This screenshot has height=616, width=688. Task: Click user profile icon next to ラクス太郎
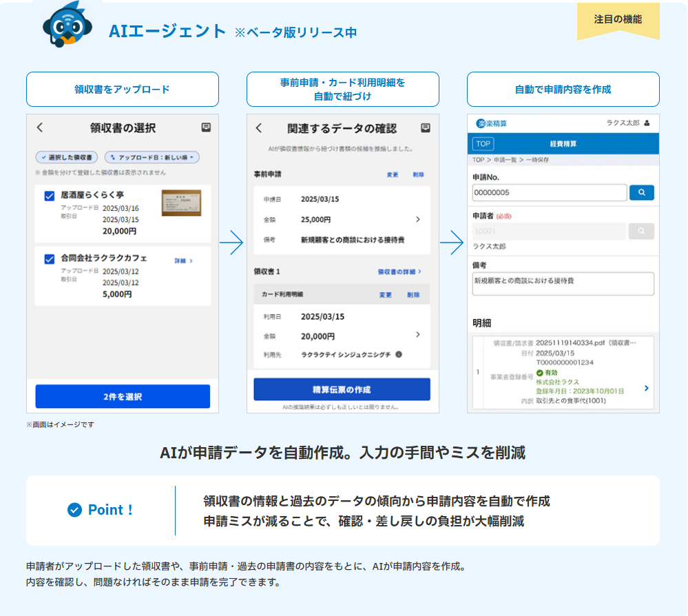tap(647, 123)
